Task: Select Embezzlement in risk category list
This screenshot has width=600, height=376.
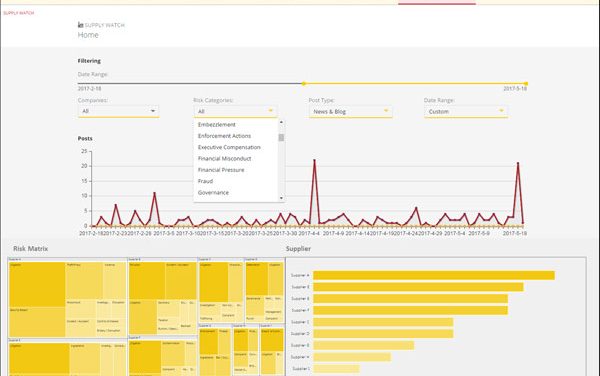Action: [217, 125]
